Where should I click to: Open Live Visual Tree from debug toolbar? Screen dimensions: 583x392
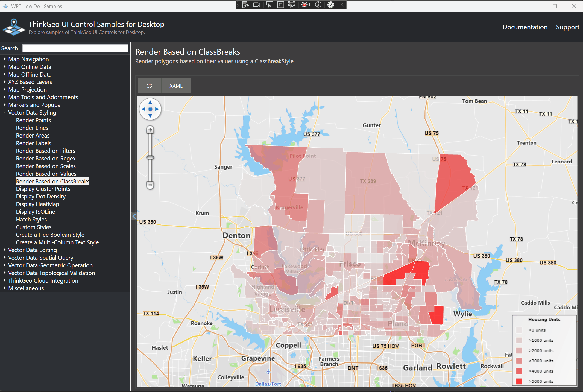tap(245, 5)
